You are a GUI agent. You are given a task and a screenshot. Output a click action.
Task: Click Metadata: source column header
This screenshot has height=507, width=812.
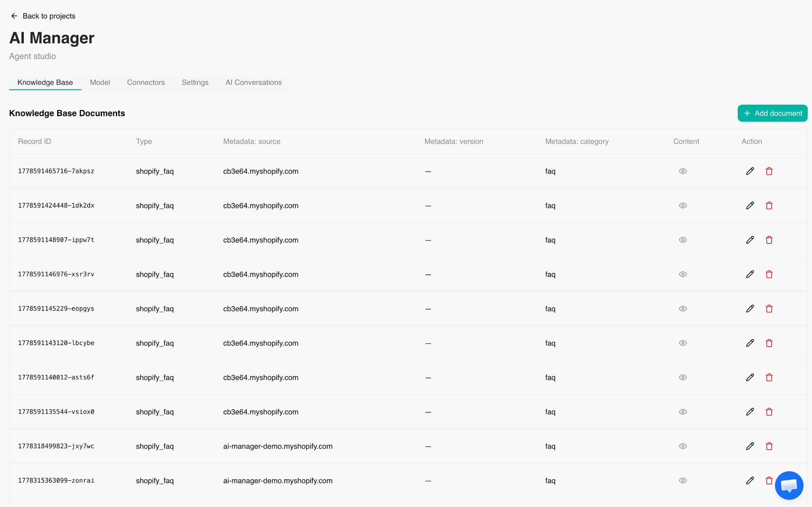(x=252, y=142)
